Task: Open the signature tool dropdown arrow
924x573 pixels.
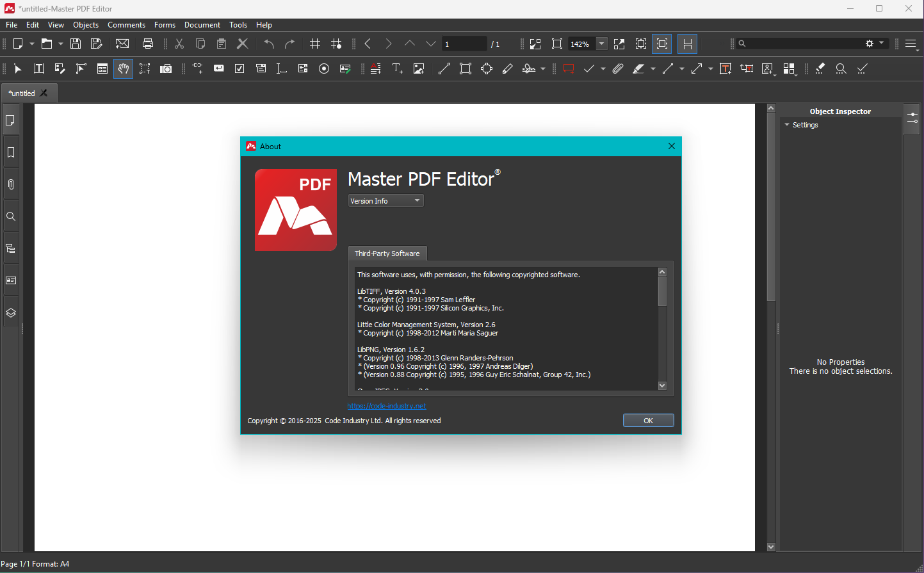Action: [x=543, y=69]
